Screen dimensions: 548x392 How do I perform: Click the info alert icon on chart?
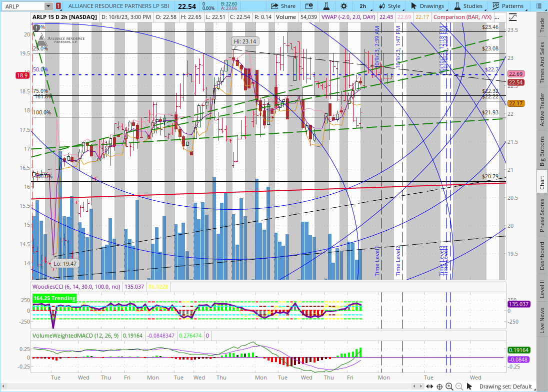tap(36, 28)
